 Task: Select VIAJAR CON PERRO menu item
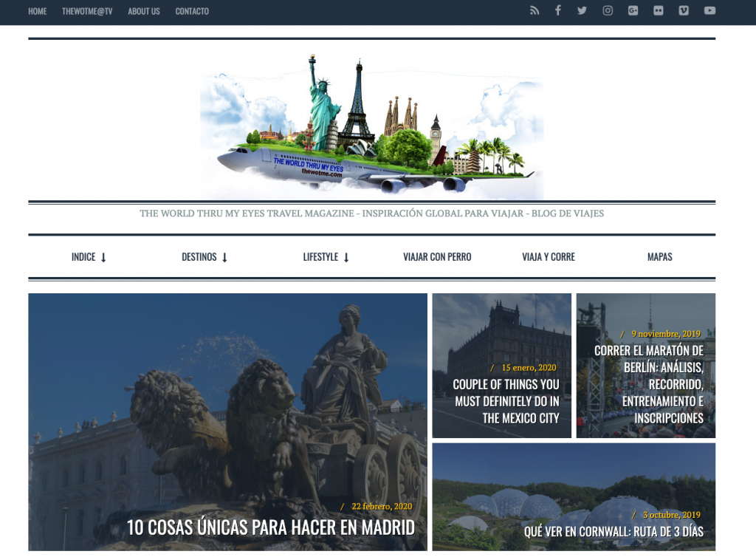(437, 257)
